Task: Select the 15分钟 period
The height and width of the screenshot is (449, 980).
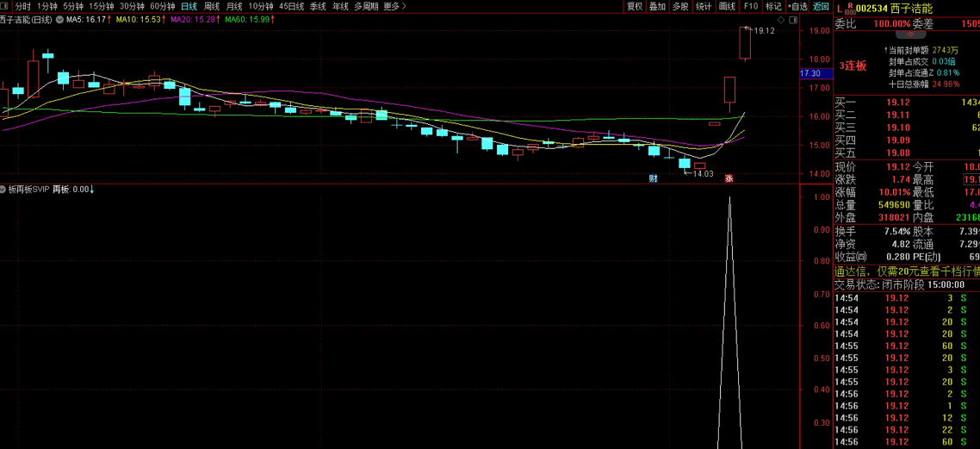Action: tap(102, 6)
